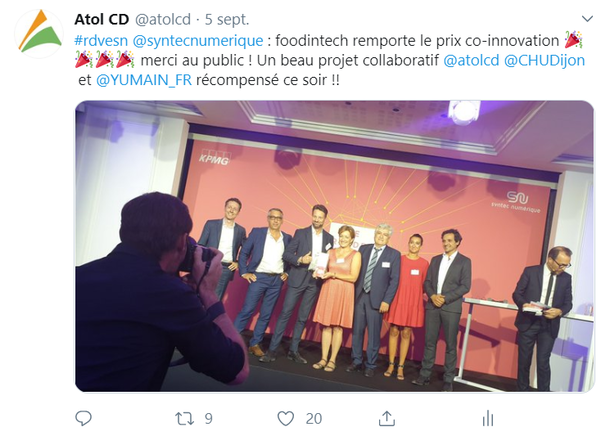Open the @CHUDijon profile mention
Image resolution: width=610 pixels, height=436 pixels.
(x=544, y=60)
